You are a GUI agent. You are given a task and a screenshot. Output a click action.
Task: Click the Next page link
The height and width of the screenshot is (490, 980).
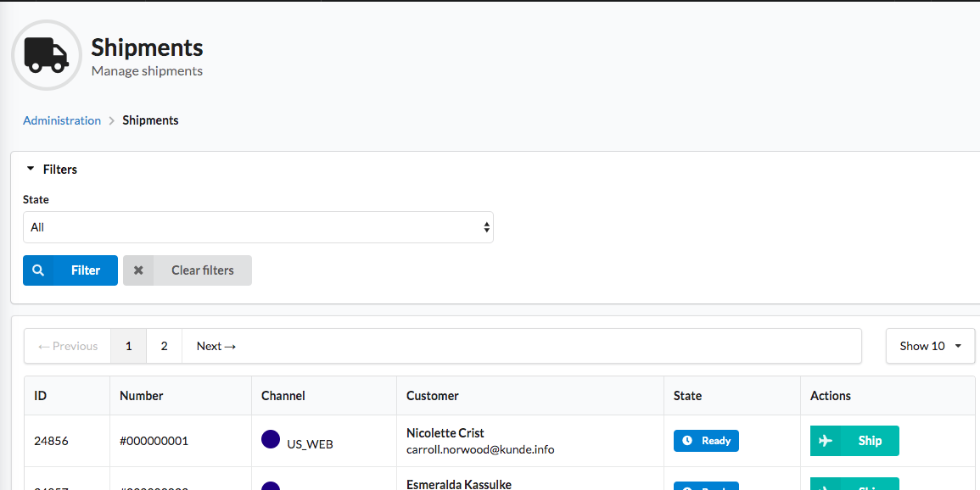click(x=216, y=346)
